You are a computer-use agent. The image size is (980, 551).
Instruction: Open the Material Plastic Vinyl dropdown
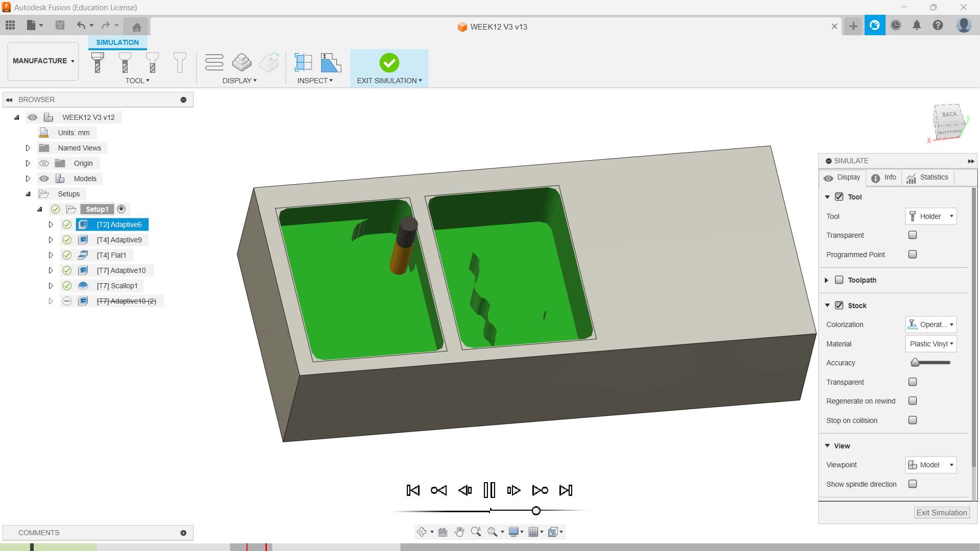(930, 344)
